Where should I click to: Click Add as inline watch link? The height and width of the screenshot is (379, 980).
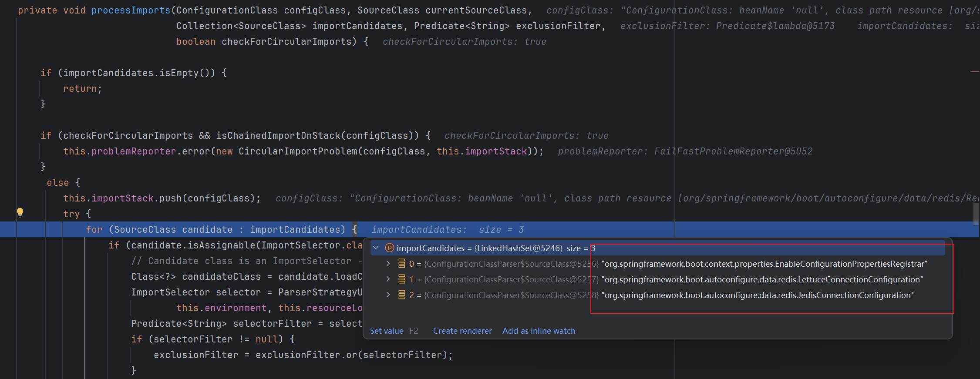pyautogui.click(x=539, y=331)
